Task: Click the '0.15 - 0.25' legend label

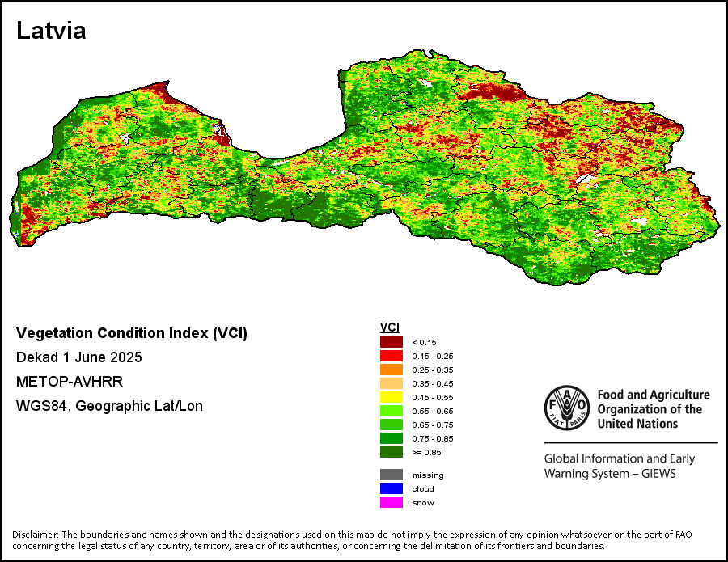Action: tap(433, 357)
